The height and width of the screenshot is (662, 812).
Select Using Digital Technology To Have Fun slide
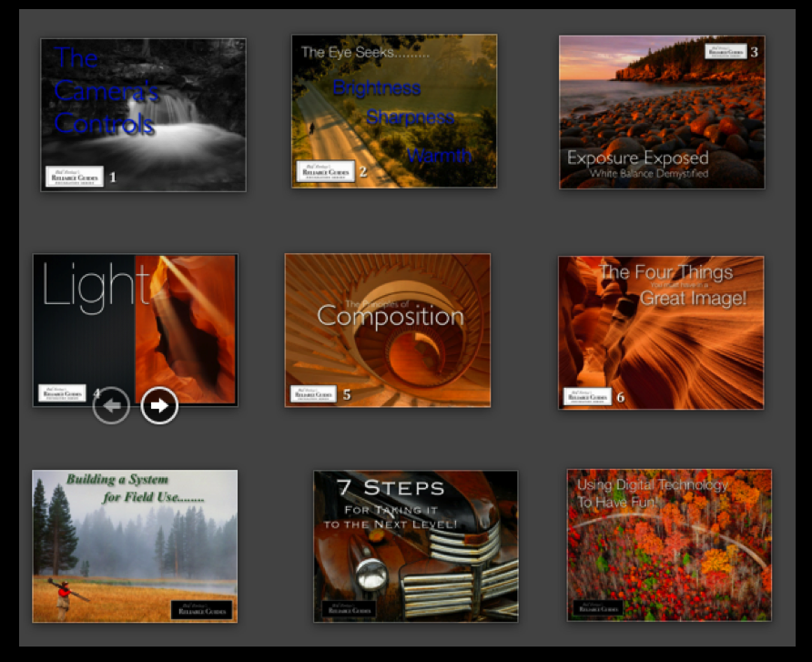669,545
